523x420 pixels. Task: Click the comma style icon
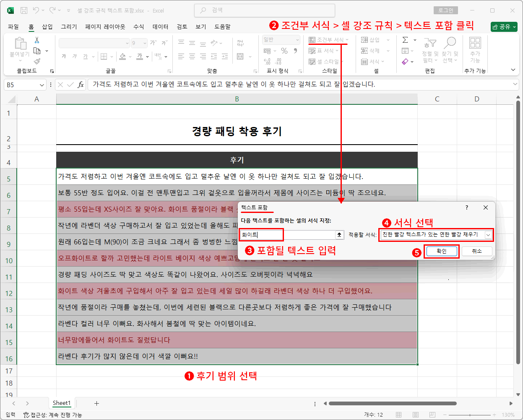tap(296, 51)
